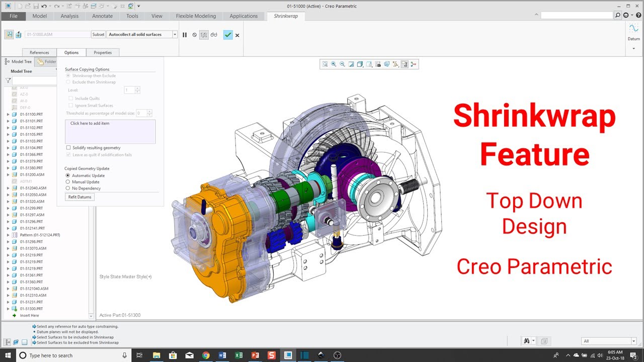This screenshot has height=362, width=644.
Task: Click the second copy geometry dashboard icon
Action: (19, 35)
